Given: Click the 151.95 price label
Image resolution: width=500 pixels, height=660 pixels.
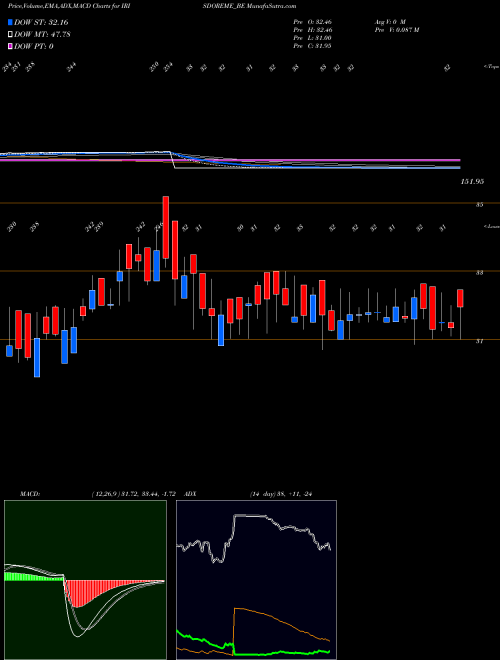Looking at the screenshot, I should tap(473, 181).
